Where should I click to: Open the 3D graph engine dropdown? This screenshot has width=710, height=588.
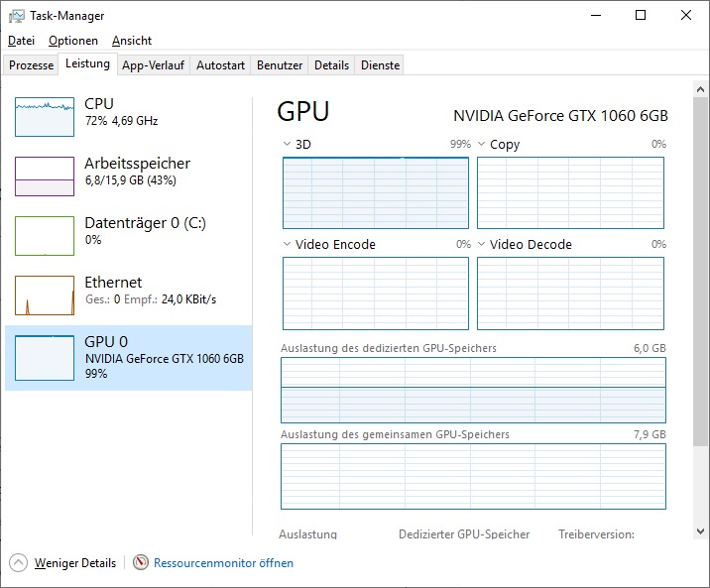coord(288,145)
